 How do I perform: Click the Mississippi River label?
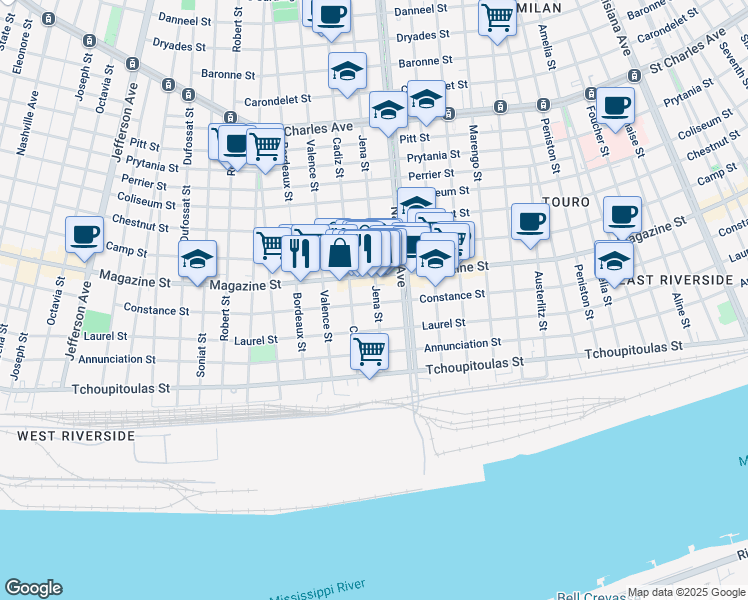click(x=318, y=591)
